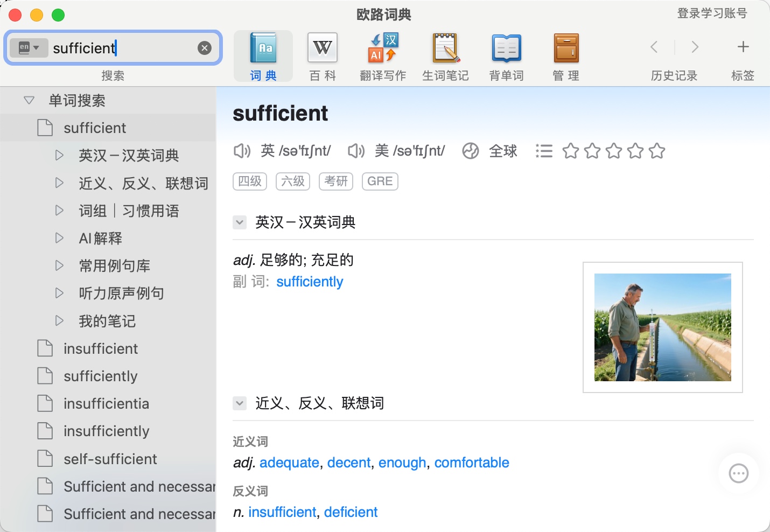Play British pronunciation audio
Image resolution: width=770 pixels, height=532 pixels.
(x=242, y=151)
